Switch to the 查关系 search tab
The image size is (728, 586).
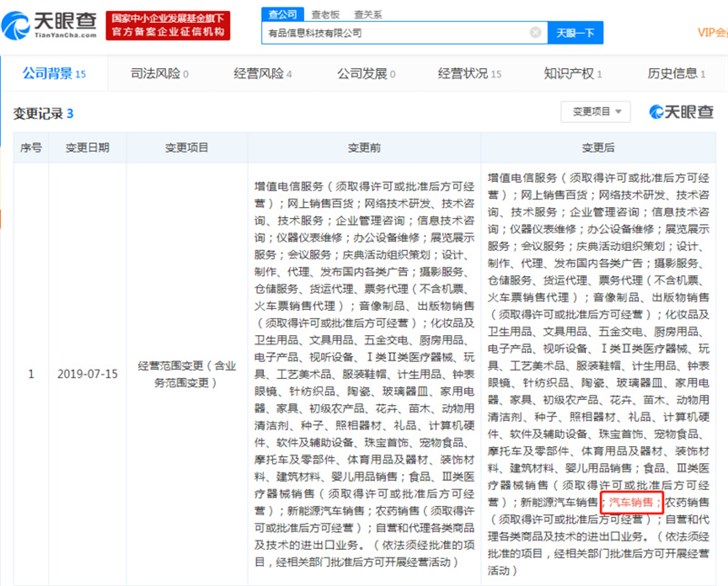click(x=367, y=15)
